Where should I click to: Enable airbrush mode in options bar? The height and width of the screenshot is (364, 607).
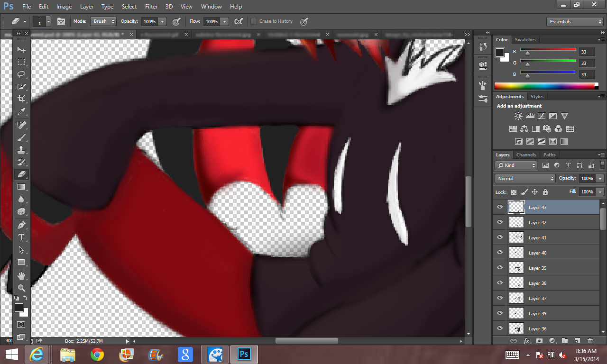pos(239,21)
